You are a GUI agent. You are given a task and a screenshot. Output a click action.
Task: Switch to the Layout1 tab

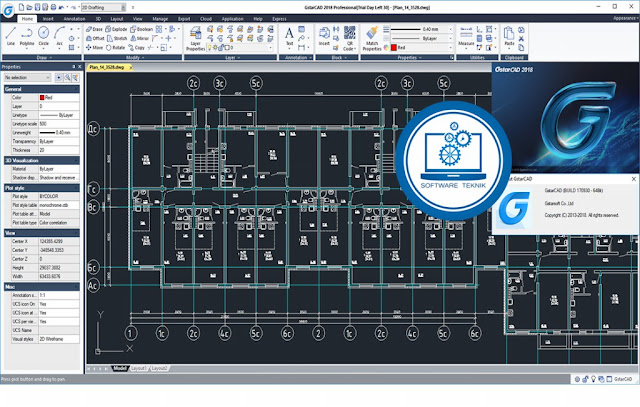click(x=139, y=368)
